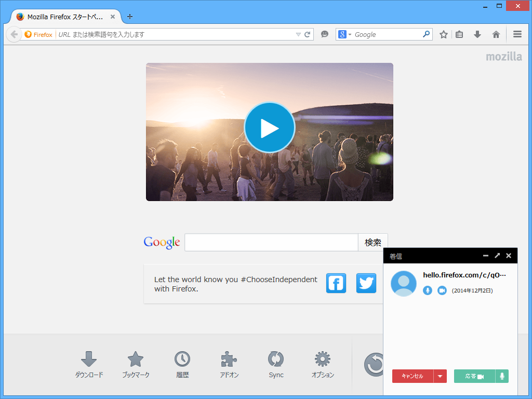Click the blue video camera icon beside call date
This screenshot has height=399, width=532.
point(442,290)
